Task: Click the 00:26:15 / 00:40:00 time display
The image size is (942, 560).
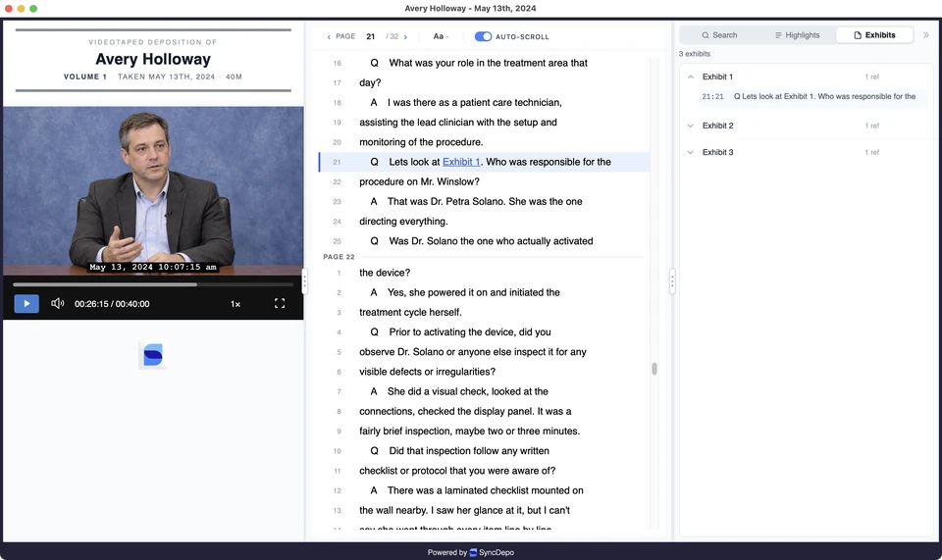Action: point(112,304)
